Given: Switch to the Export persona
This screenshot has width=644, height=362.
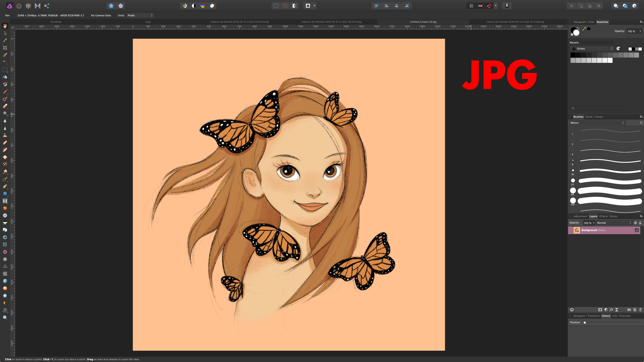Looking at the screenshot, I should click(47, 6).
